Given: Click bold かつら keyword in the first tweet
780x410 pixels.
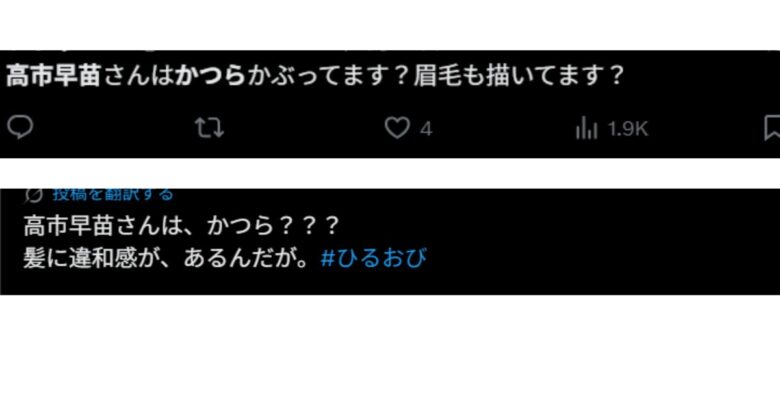Looking at the screenshot, I should (210, 76).
